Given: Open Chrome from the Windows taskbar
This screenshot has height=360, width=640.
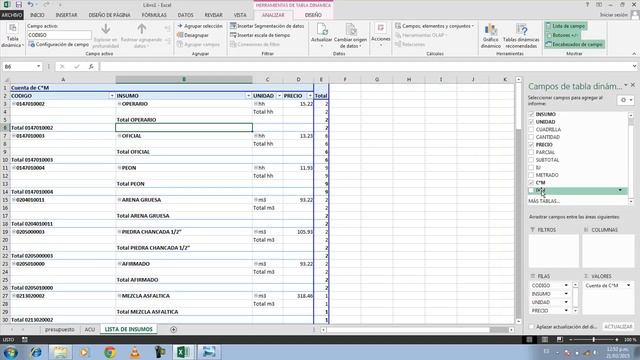Looking at the screenshot, I should click(x=110, y=352).
